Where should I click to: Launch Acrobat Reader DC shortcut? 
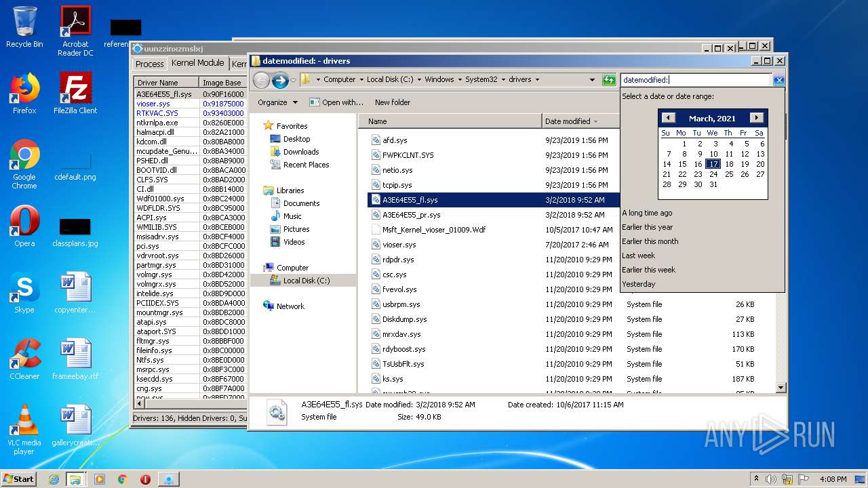coord(75,31)
